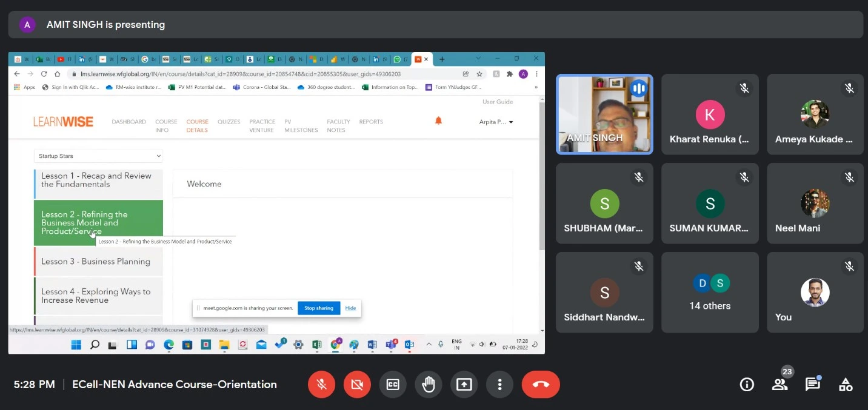The height and width of the screenshot is (410, 868).
Task: Expand bookmarks overflow chevron in shared browser
Action: point(536,87)
